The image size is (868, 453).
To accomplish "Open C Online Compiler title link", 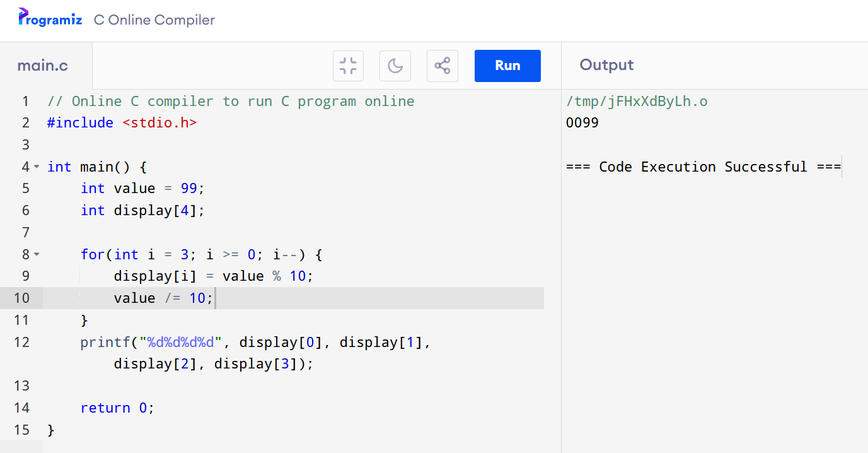I will [154, 20].
